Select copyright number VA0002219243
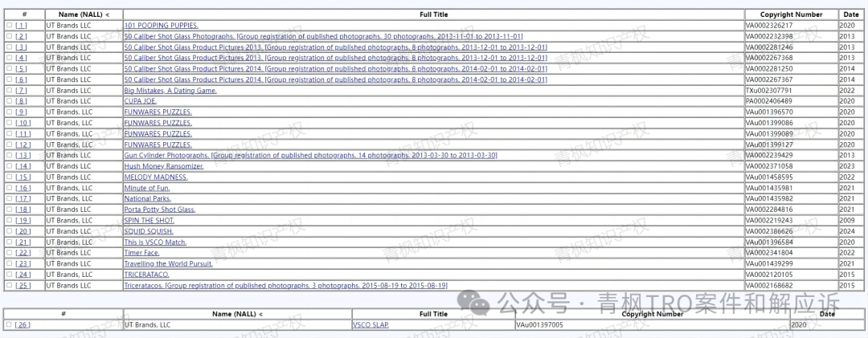The width and height of the screenshot is (868, 338). point(769,220)
